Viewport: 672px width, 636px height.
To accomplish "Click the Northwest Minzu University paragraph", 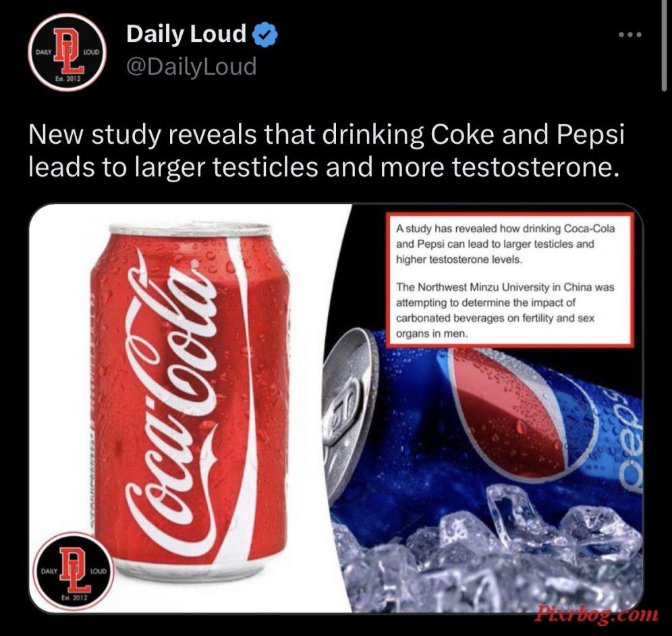I will (x=505, y=310).
